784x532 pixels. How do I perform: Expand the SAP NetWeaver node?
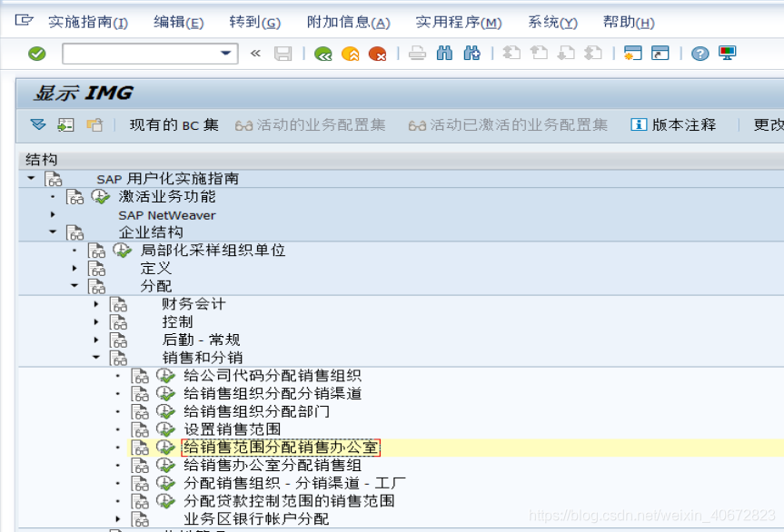click(x=53, y=215)
